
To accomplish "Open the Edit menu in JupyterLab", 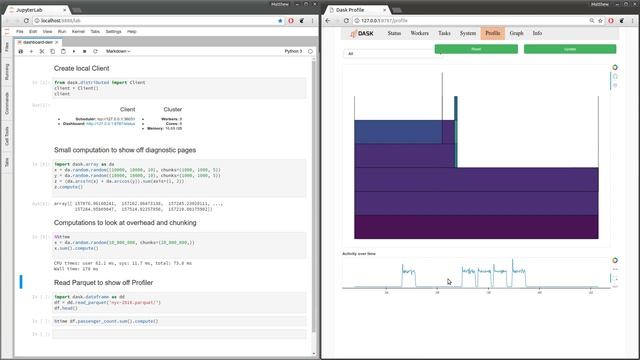I will 33,31.
